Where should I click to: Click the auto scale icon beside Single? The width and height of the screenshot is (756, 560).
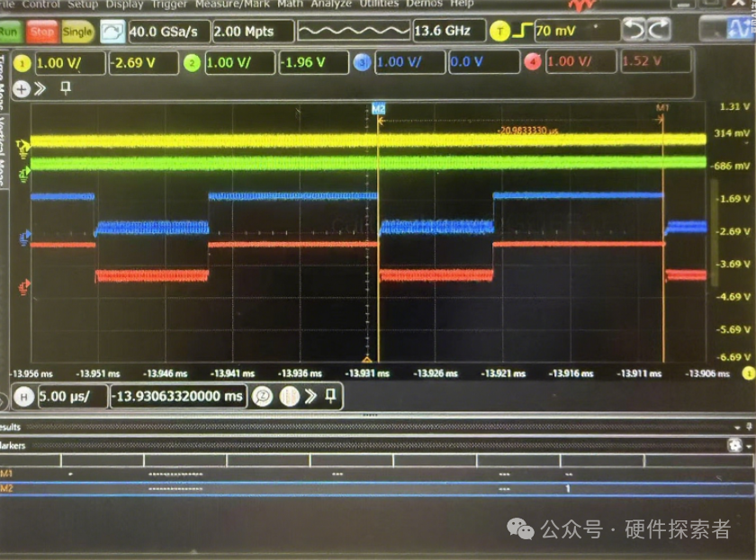click(x=112, y=32)
